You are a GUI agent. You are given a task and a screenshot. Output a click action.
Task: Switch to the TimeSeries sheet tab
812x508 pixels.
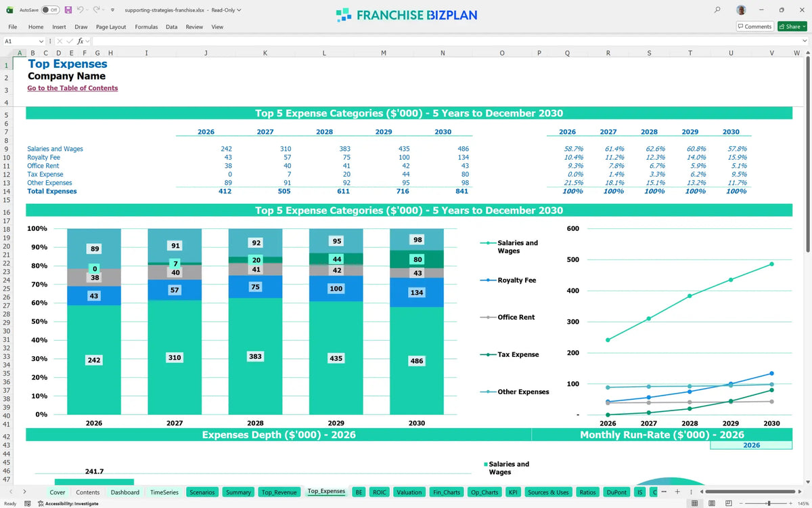164,492
